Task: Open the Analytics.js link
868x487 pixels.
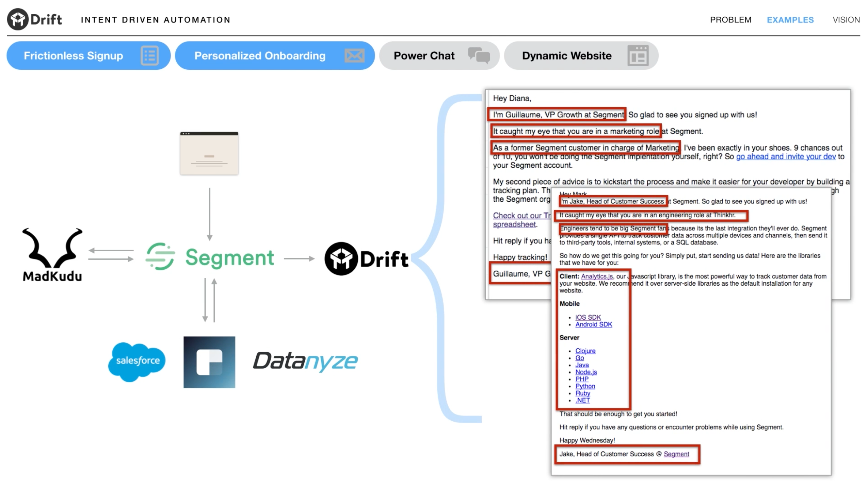Action: (596, 276)
